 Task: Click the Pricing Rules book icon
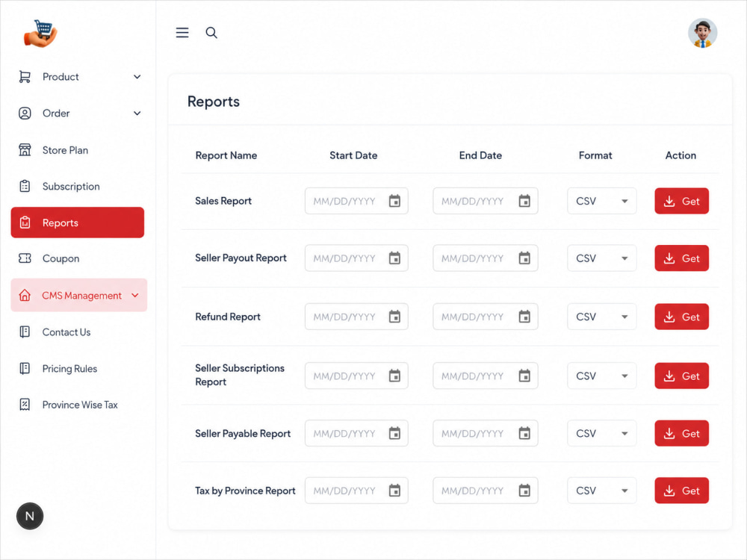point(25,369)
